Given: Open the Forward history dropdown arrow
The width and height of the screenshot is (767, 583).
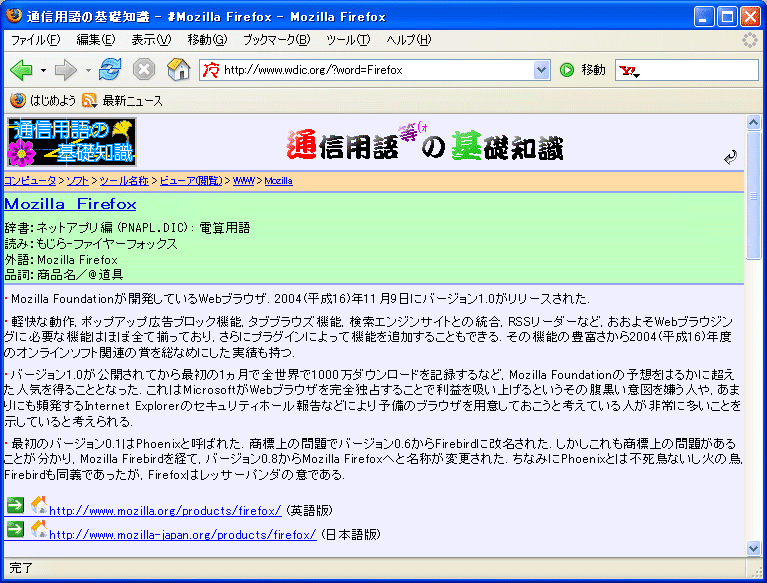Looking at the screenshot, I should pos(88,70).
